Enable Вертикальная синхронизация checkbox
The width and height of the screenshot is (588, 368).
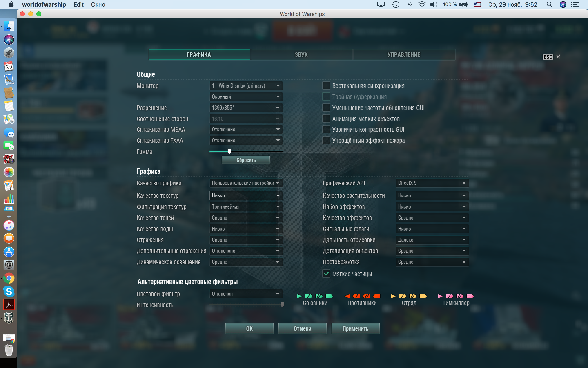coord(326,86)
